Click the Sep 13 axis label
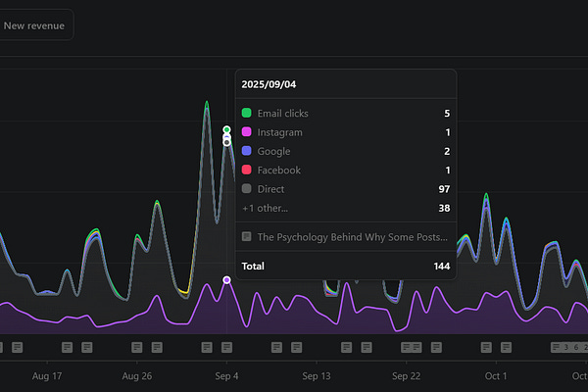Viewport: 588px width, 392px height. pyautogui.click(x=317, y=376)
